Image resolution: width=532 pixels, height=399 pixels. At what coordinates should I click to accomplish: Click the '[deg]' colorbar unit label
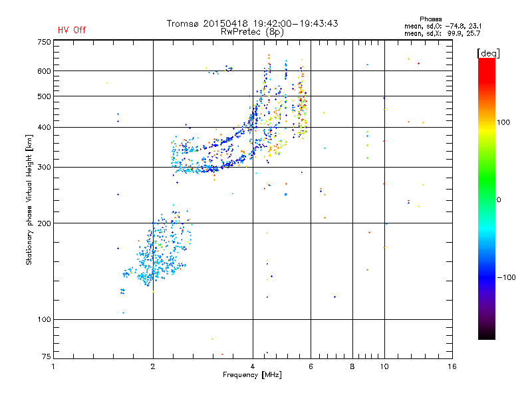(x=488, y=53)
